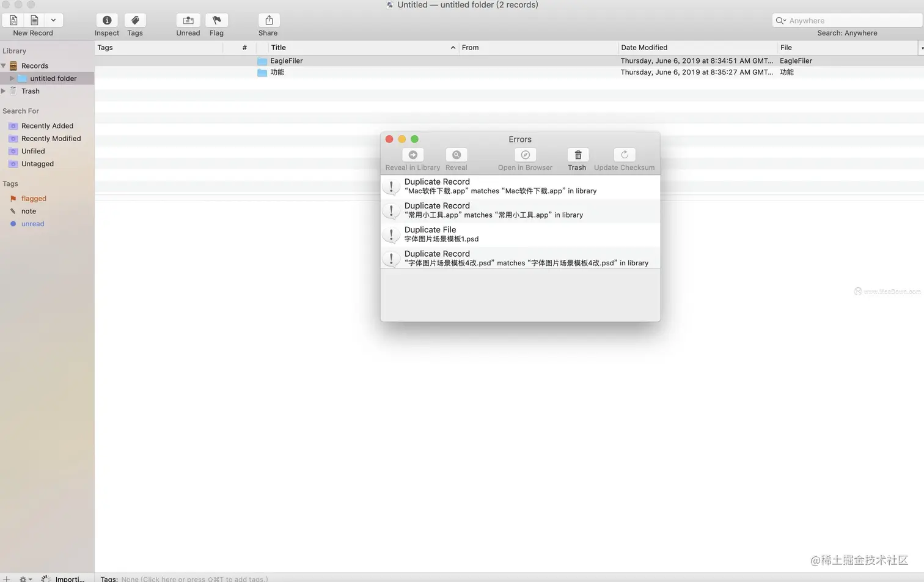Open the Share toolbar menu

269,20
